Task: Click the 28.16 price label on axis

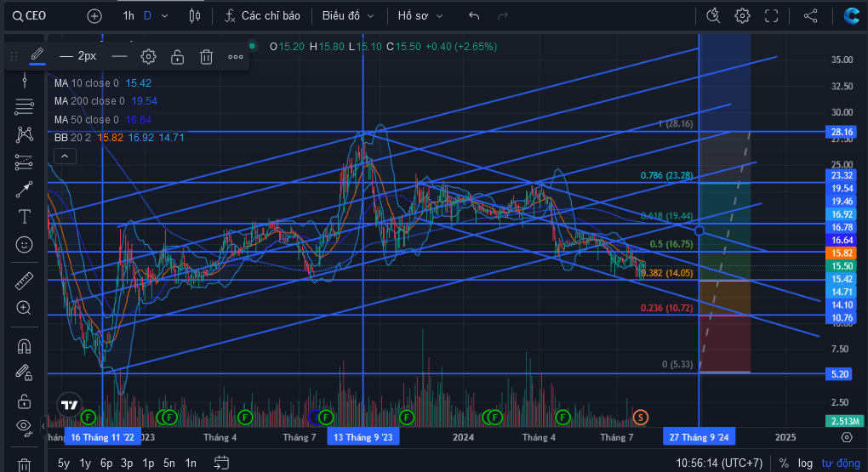Action: point(842,132)
